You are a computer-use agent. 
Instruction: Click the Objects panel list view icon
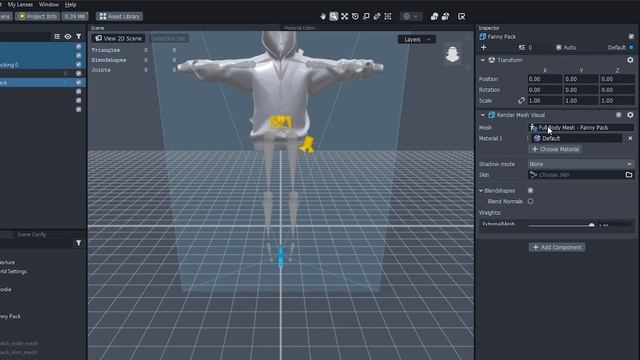click(x=57, y=36)
